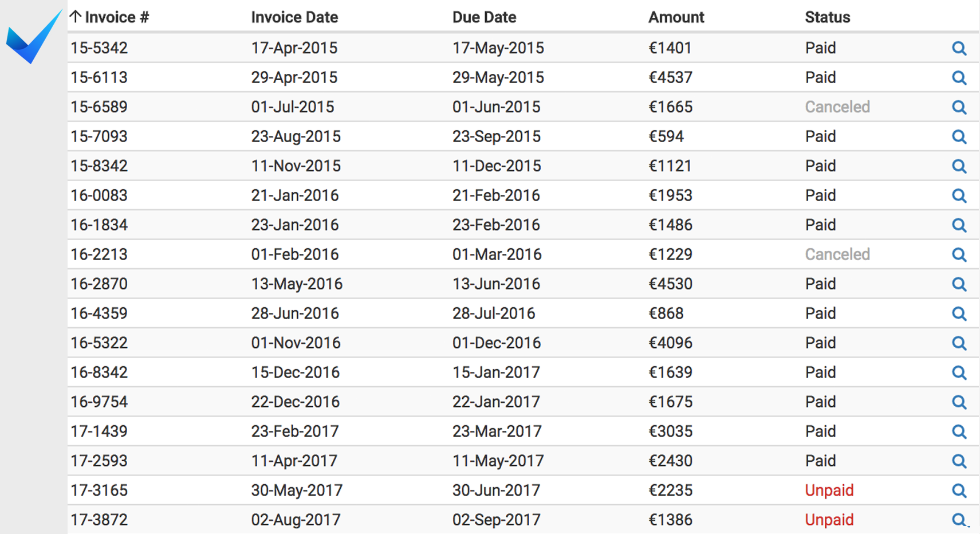Sort by Amount column header
980x534 pixels.
[x=676, y=17]
